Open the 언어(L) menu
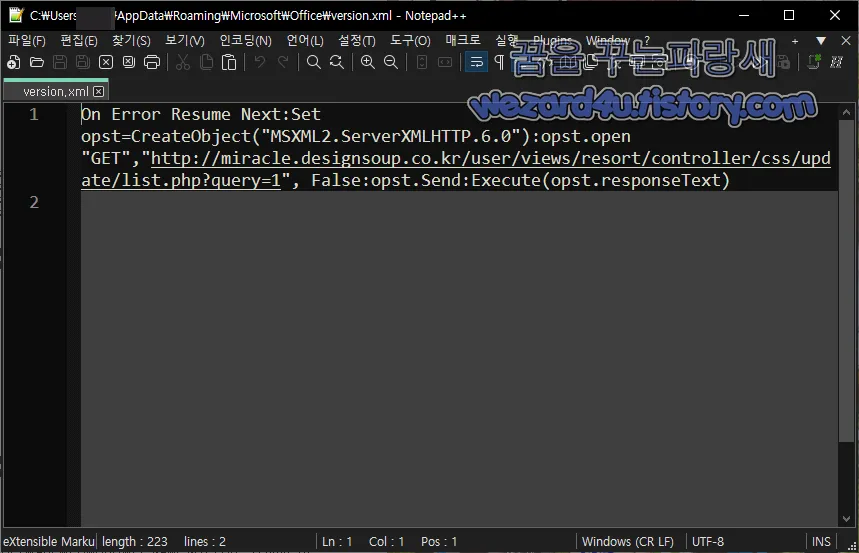 (x=305, y=41)
